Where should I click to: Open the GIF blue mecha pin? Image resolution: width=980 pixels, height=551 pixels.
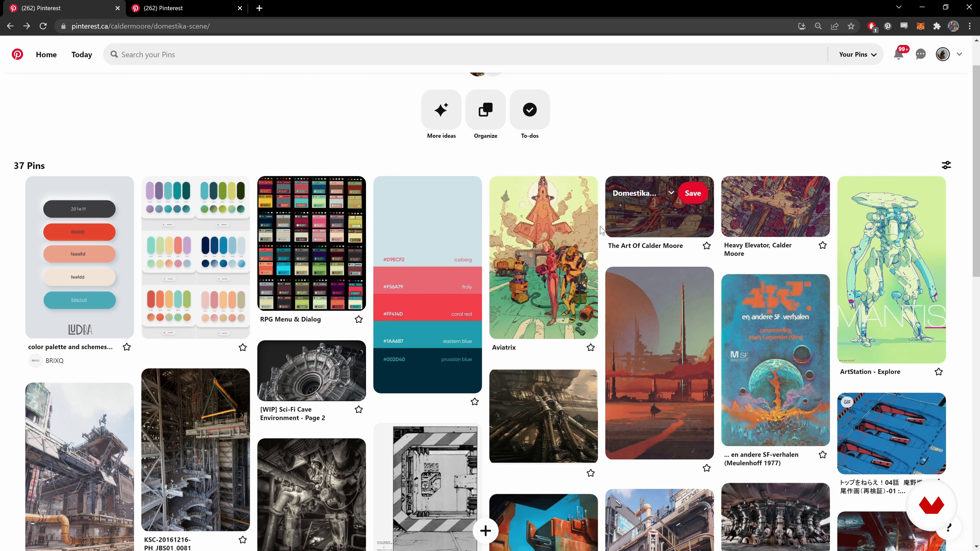pos(891,433)
